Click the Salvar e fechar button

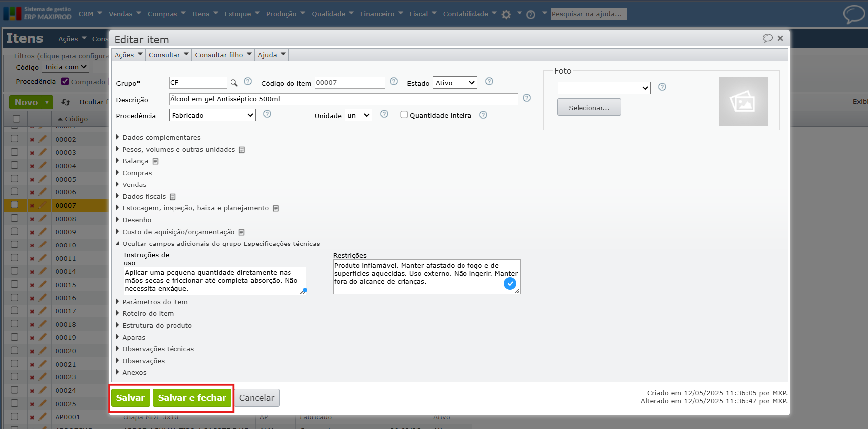click(x=192, y=398)
